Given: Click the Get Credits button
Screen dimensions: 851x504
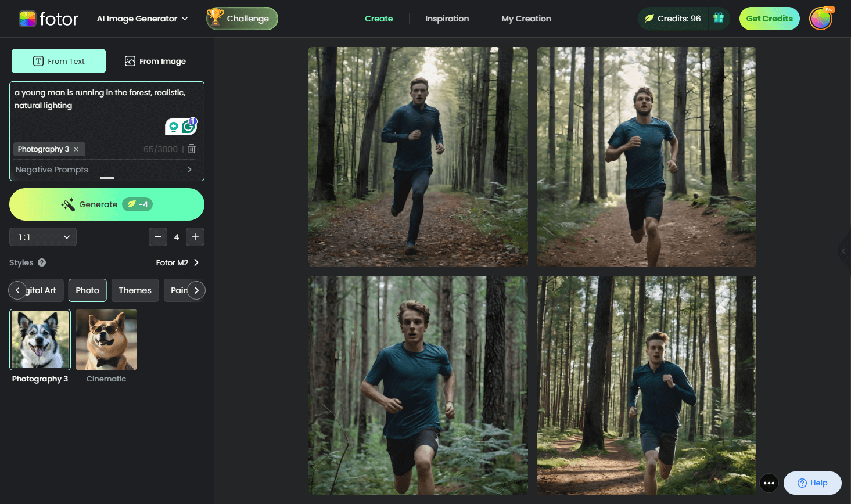Looking at the screenshot, I should point(769,19).
